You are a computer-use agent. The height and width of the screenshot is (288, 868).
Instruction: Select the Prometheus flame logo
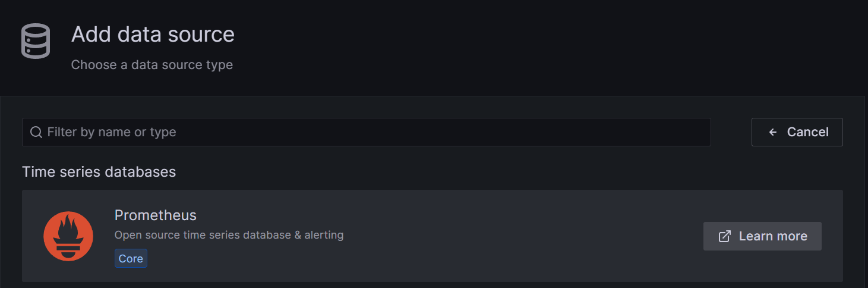pyautogui.click(x=68, y=236)
